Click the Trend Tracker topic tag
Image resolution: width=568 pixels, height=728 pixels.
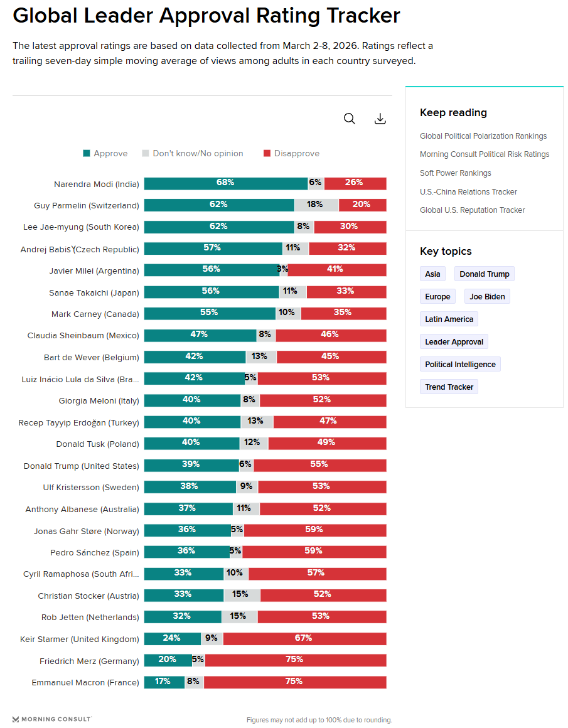tap(449, 387)
